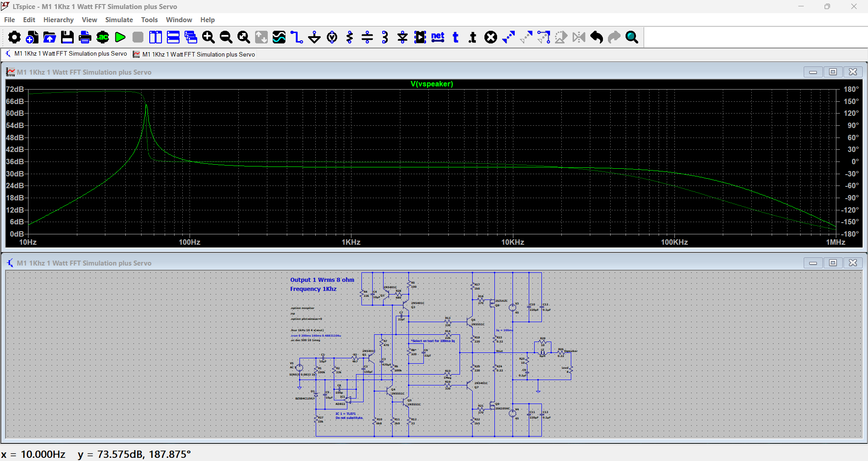Create a new schematic
Screen dimensions: 868x461
coord(32,37)
